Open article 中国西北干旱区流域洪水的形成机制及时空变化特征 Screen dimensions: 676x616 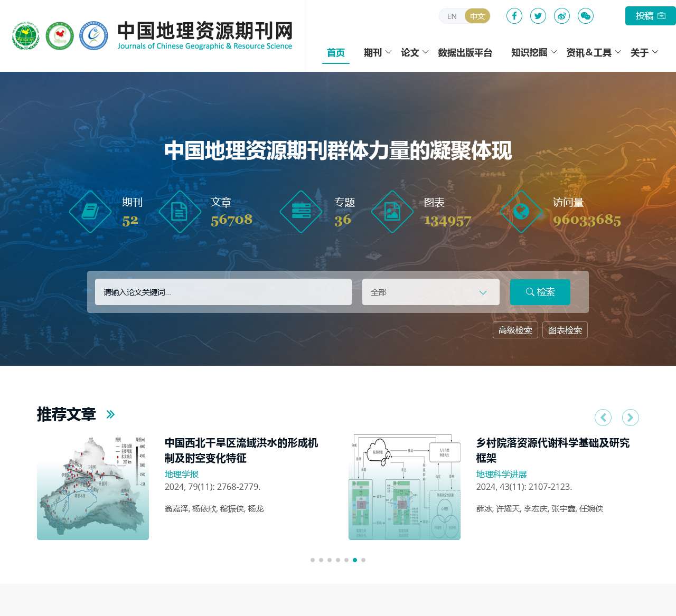point(241,450)
